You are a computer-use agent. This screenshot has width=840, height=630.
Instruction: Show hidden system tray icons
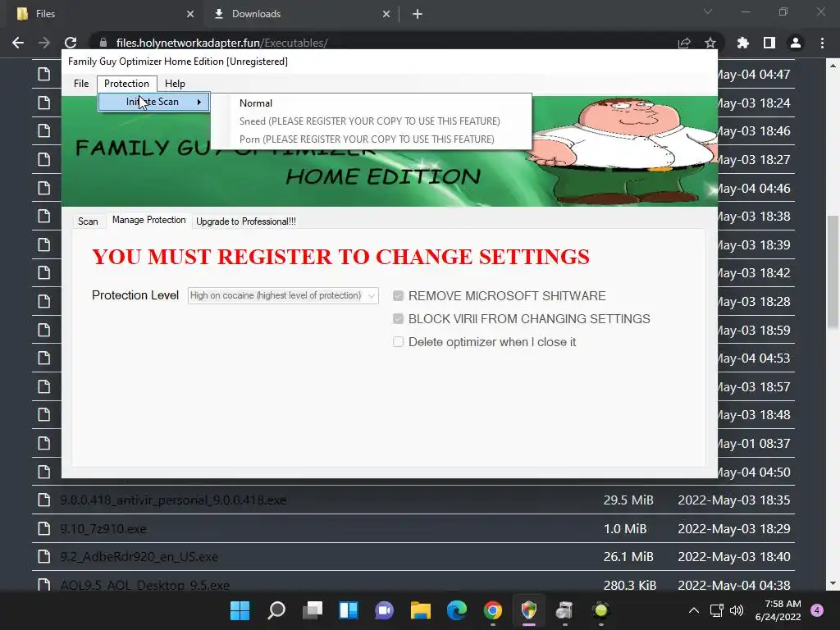(x=694, y=610)
